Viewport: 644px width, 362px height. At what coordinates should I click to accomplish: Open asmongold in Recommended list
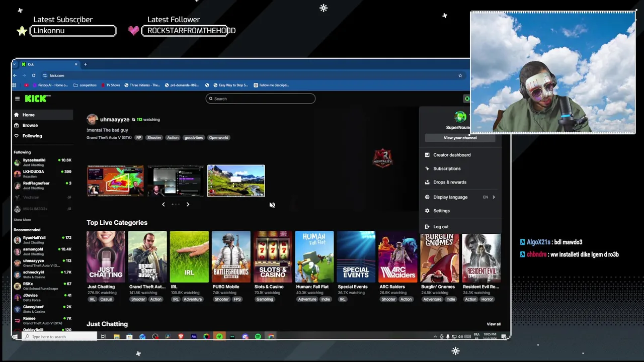tap(43, 251)
